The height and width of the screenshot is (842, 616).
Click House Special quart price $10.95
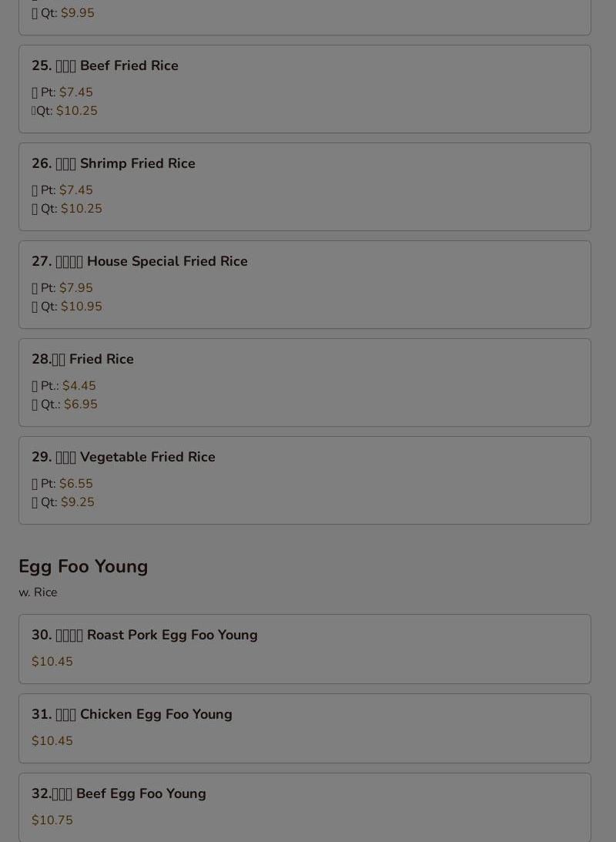click(81, 306)
